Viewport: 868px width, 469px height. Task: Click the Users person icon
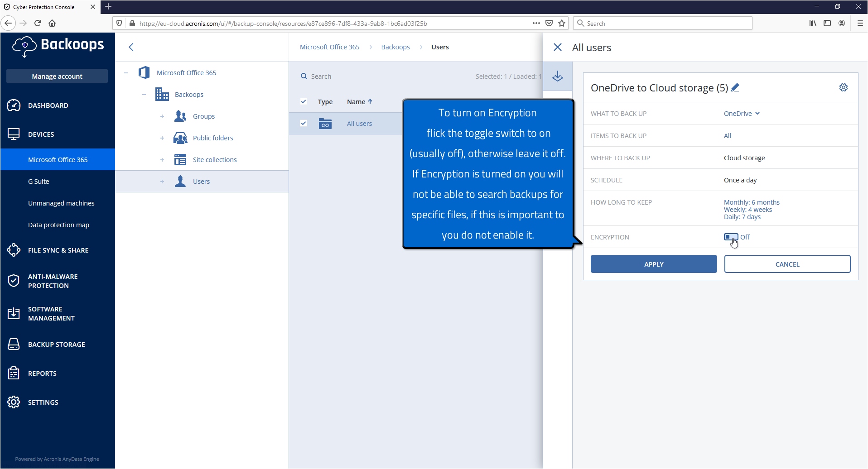coord(180,181)
